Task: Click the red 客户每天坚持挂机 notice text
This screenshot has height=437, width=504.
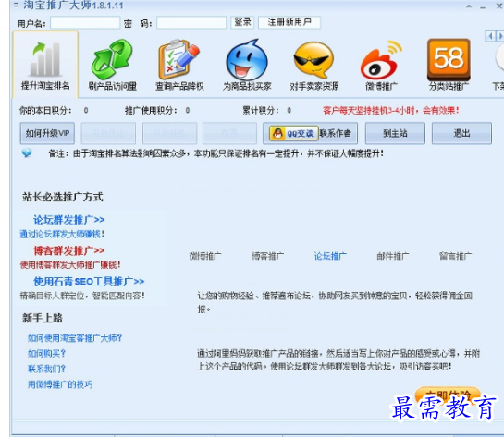Action: tap(391, 111)
